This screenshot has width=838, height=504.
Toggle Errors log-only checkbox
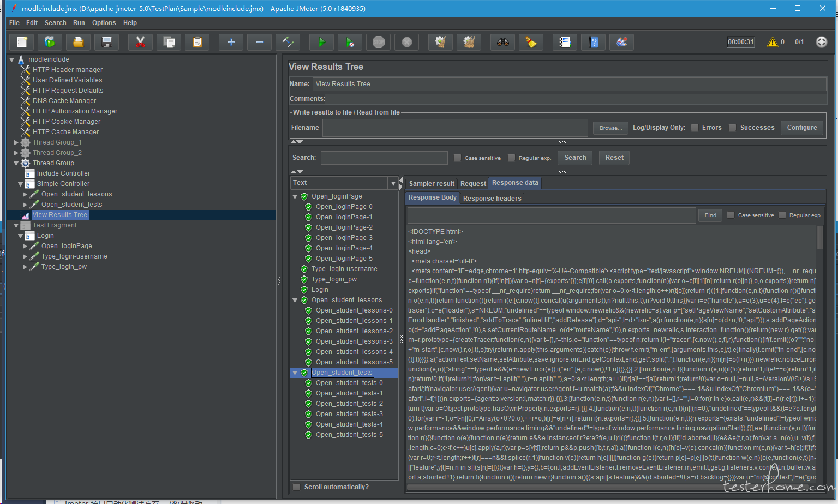point(695,128)
